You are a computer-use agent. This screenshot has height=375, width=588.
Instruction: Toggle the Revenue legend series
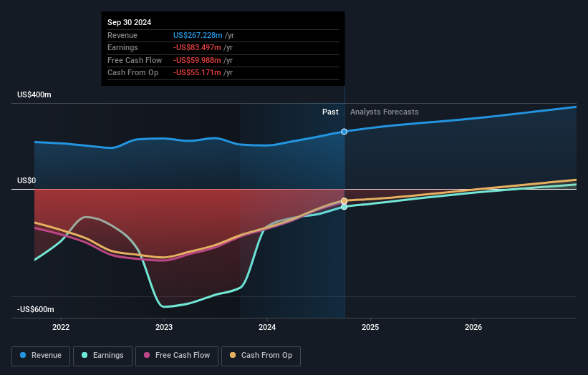[41, 356]
